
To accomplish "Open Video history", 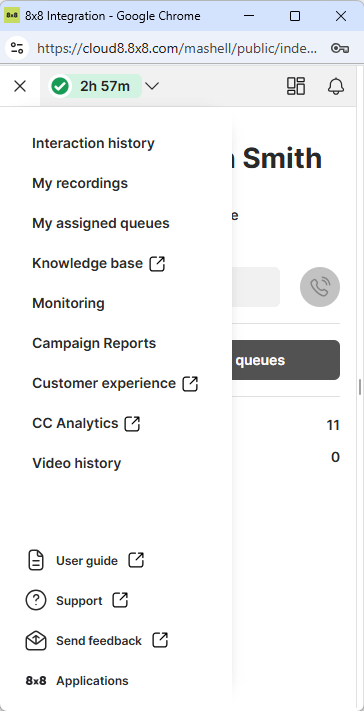I will click(x=77, y=463).
